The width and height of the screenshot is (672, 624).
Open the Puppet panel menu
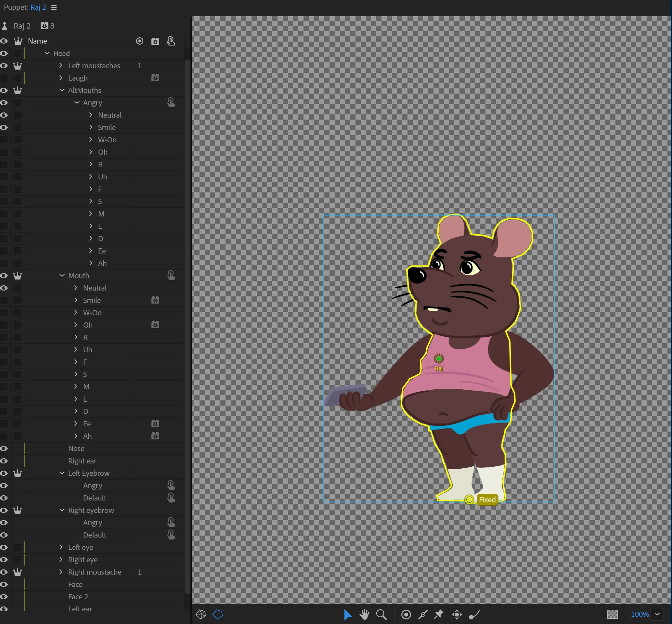coord(54,7)
